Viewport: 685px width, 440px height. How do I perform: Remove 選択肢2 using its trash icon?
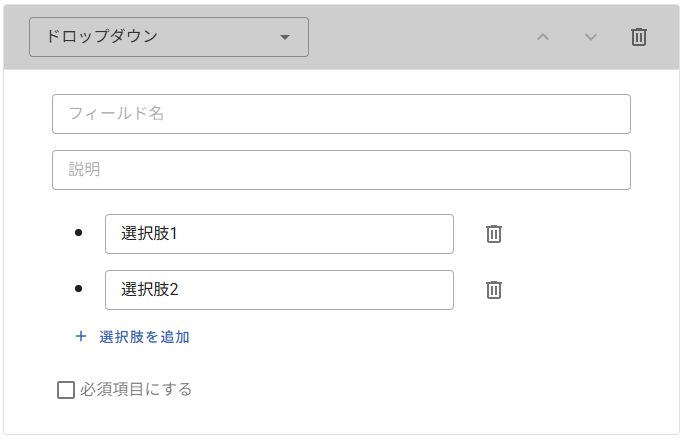494,290
